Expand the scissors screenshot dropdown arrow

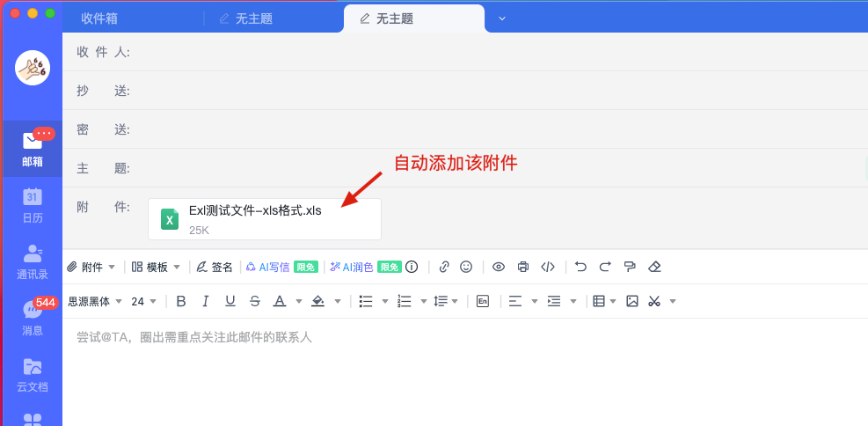point(673,301)
